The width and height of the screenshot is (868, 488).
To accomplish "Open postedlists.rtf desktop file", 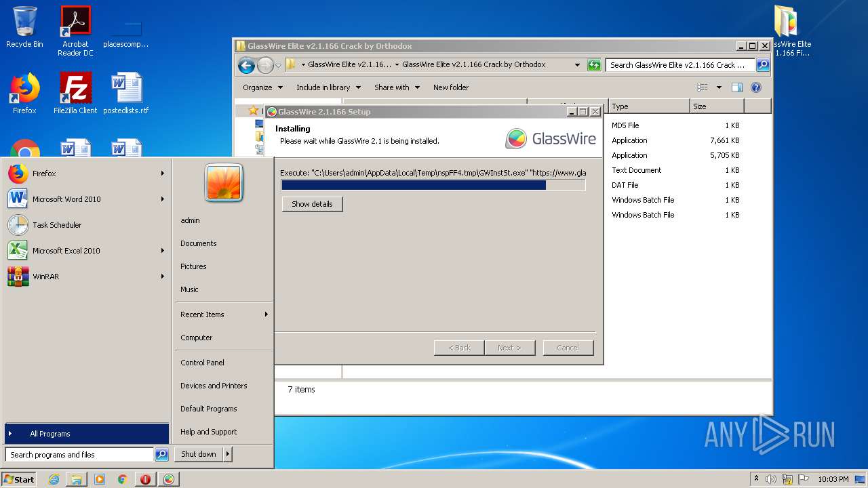I will [x=126, y=94].
